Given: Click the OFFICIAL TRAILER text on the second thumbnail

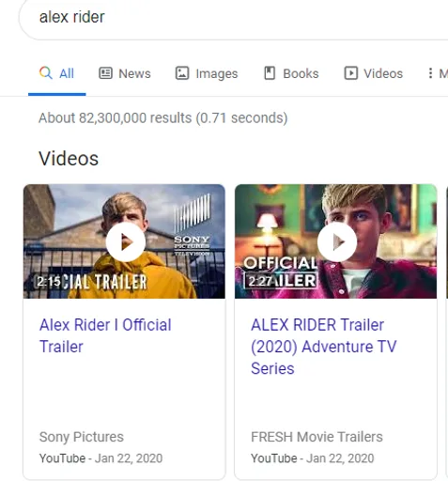Looking at the screenshot, I should [x=281, y=272].
